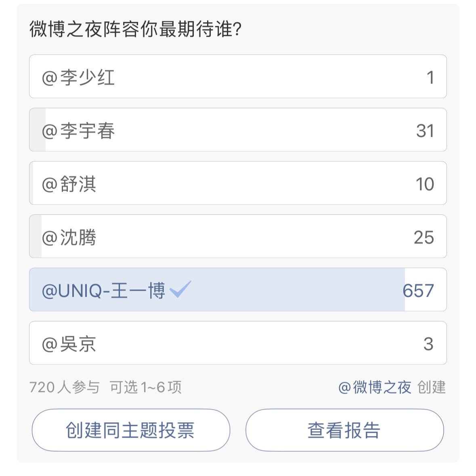Click the 720人参与 participant count
This screenshot has width=476, height=476.
tap(64, 387)
